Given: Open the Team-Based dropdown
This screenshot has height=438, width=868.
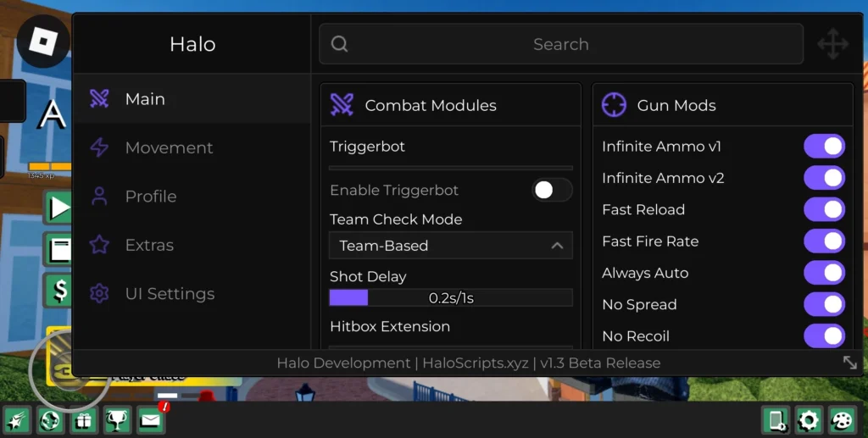Looking at the screenshot, I should 450,246.
